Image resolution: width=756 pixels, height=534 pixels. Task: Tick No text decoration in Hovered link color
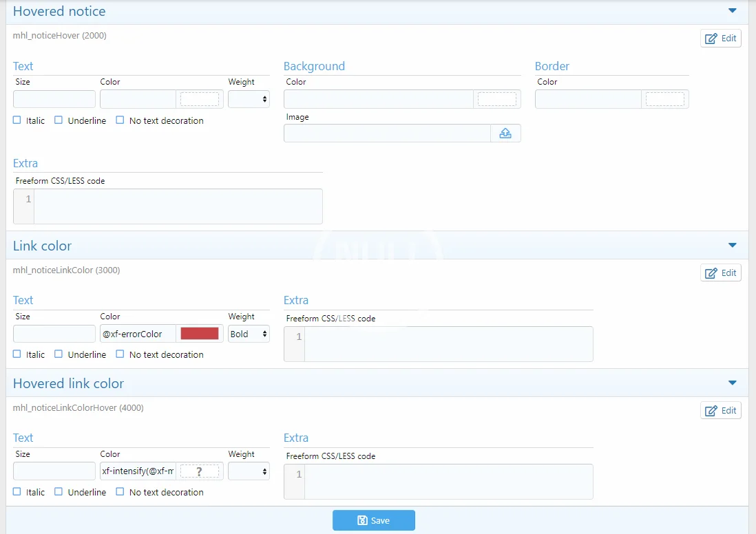click(x=120, y=492)
